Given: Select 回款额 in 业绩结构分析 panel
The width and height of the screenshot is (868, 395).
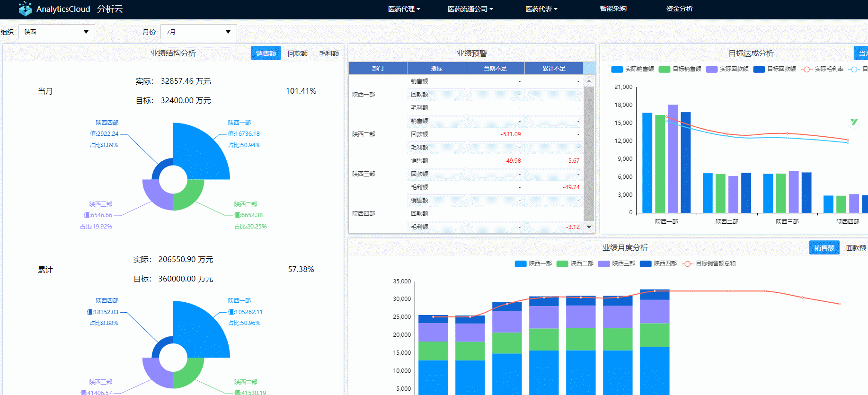Looking at the screenshot, I should 298,53.
